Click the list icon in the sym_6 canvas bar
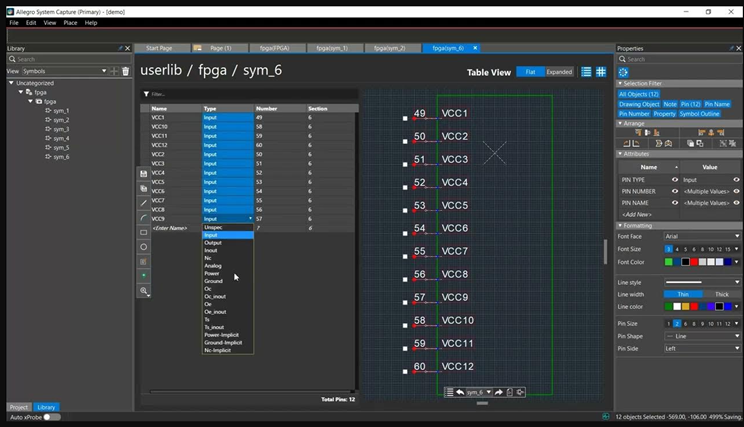744x427 pixels. coord(449,392)
